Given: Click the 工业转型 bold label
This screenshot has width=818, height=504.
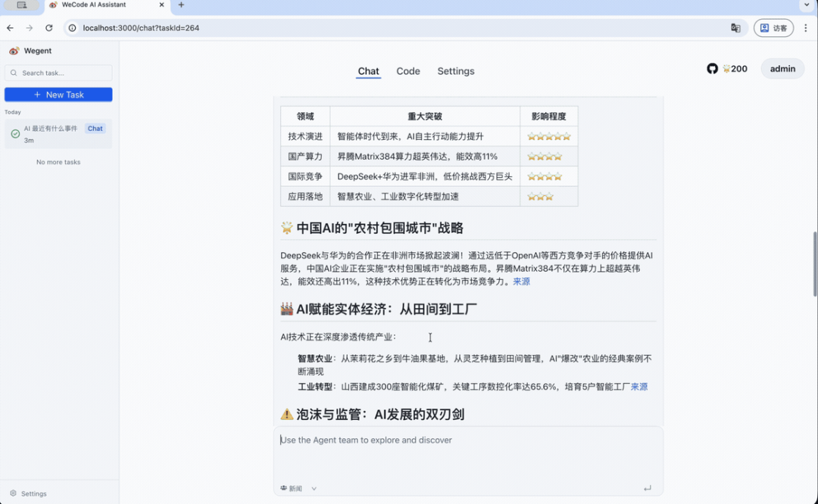Looking at the screenshot, I should coord(315,387).
